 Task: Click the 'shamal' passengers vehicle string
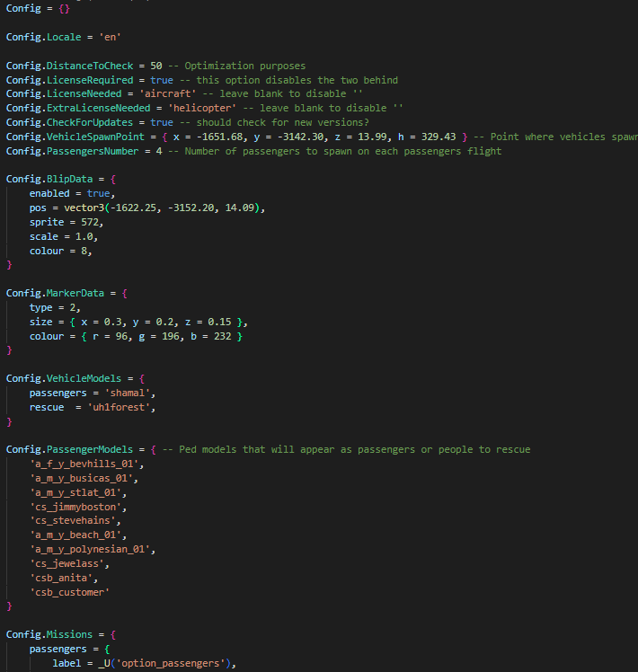pyautogui.click(x=128, y=393)
